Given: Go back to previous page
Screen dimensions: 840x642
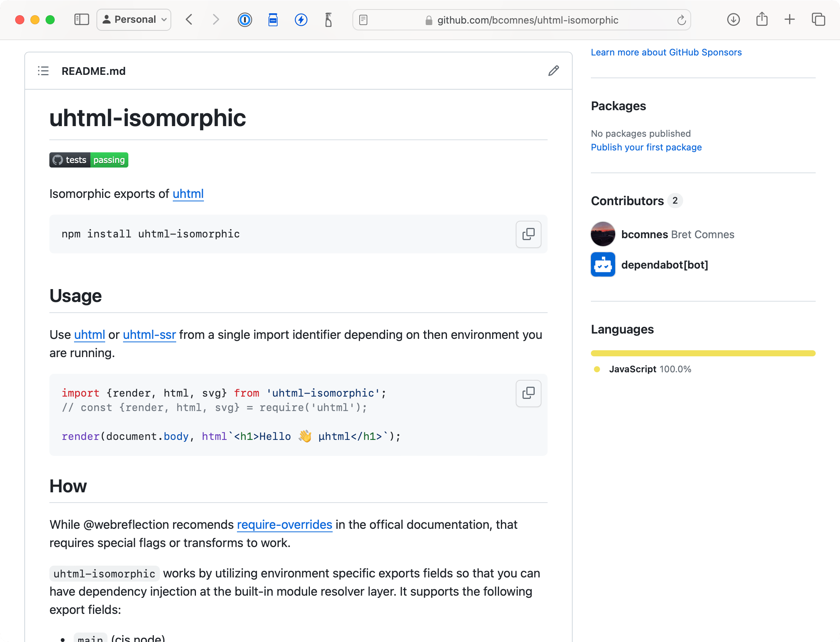Looking at the screenshot, I should (189, 19).
